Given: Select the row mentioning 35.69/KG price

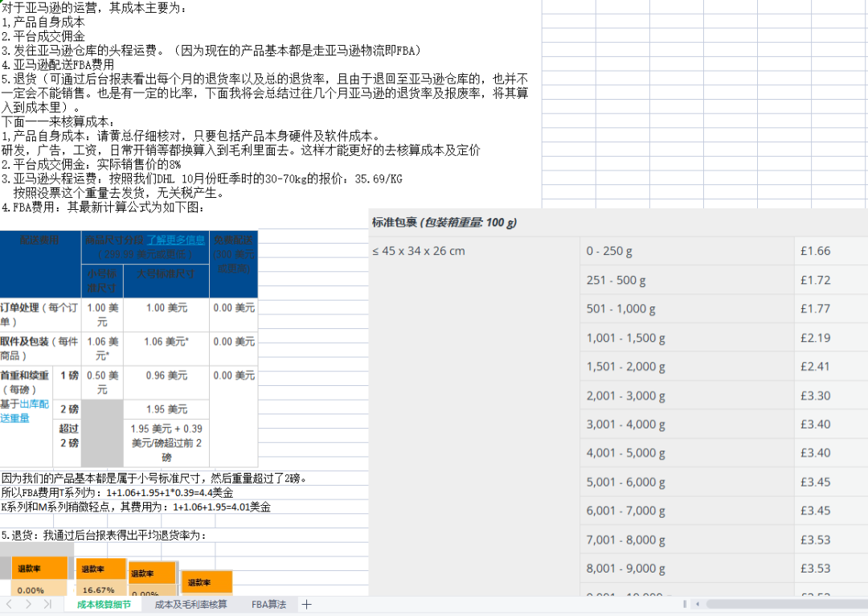Looking at the screenshot, I should pos(202,179).
